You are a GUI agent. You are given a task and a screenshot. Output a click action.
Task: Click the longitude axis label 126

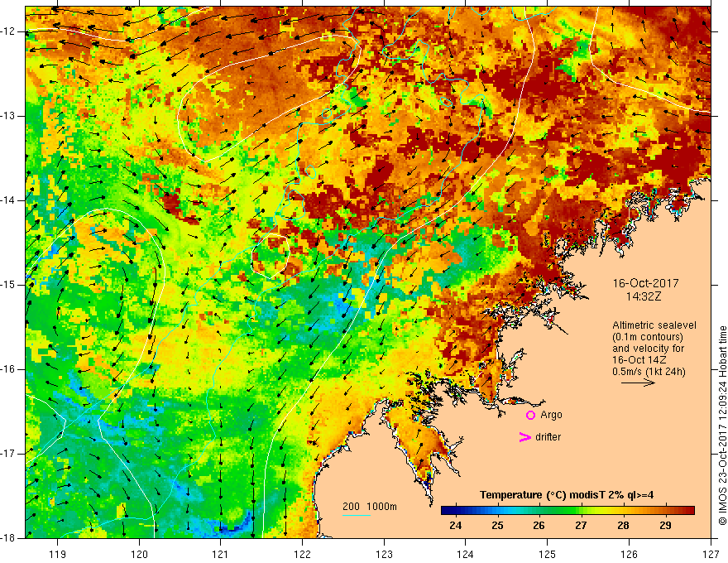629,554
